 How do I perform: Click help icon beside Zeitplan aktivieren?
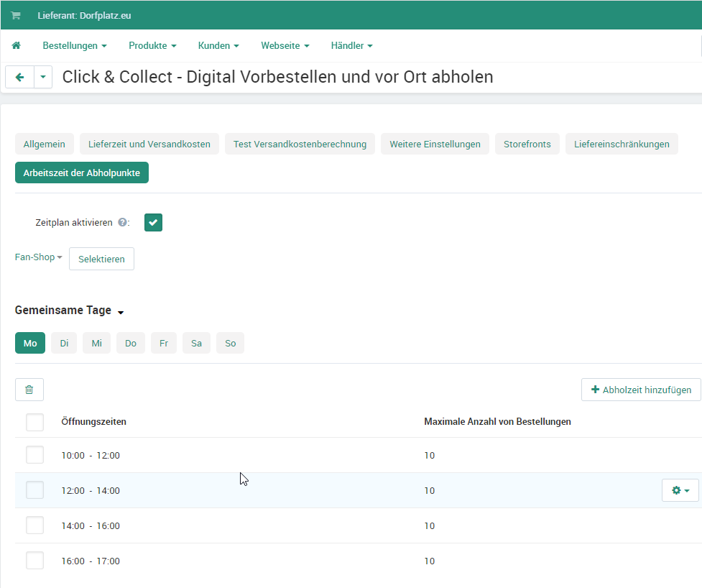coord(121,222)
